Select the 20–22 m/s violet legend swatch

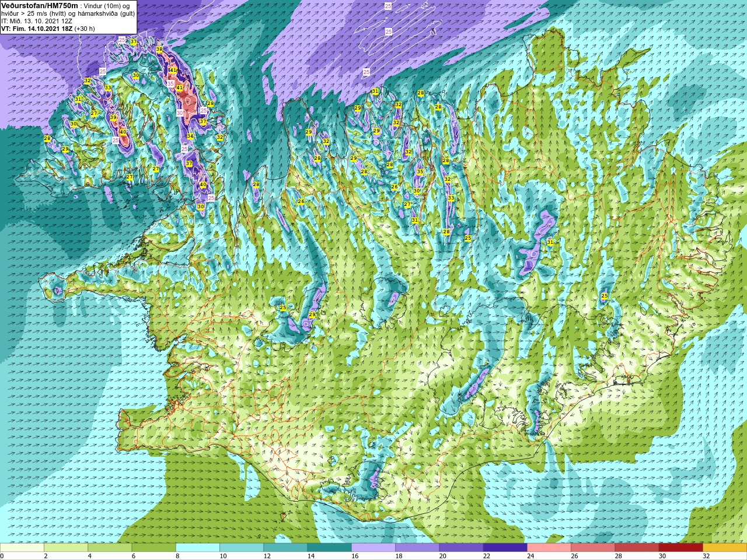point(461,548)
